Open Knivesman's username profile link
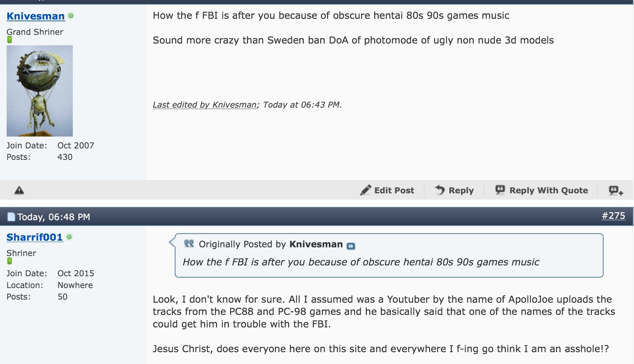 (x=36, y=16)
